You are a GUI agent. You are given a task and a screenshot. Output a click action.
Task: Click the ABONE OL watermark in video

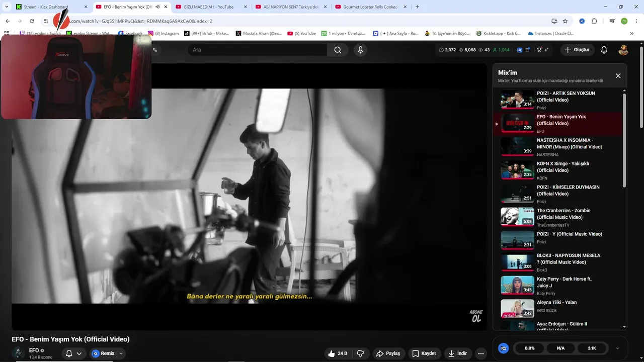tap(476, 316)
